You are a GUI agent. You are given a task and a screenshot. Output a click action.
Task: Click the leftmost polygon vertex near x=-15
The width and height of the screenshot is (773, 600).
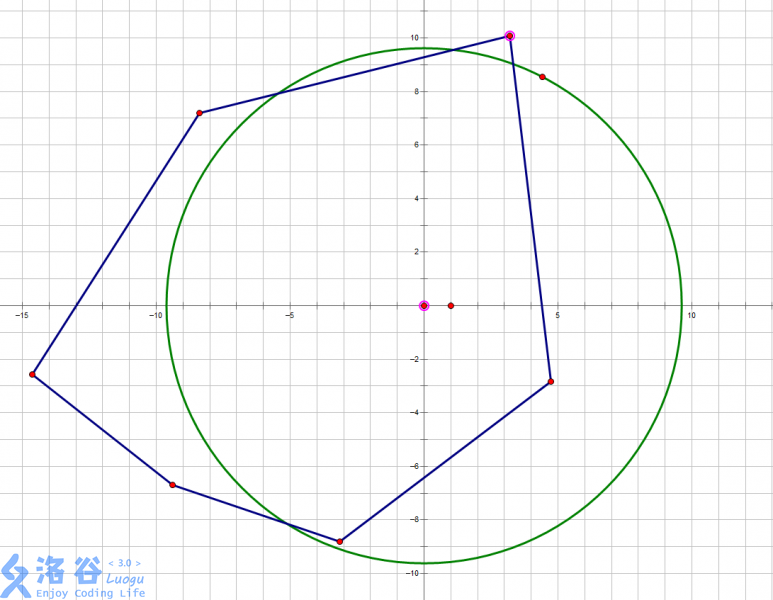[32, 374]
